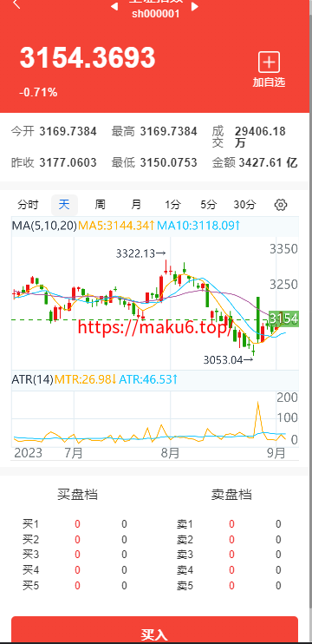Click the 3053.04 low marker on chart
This screenshot has height=644, width=312.
228,360
